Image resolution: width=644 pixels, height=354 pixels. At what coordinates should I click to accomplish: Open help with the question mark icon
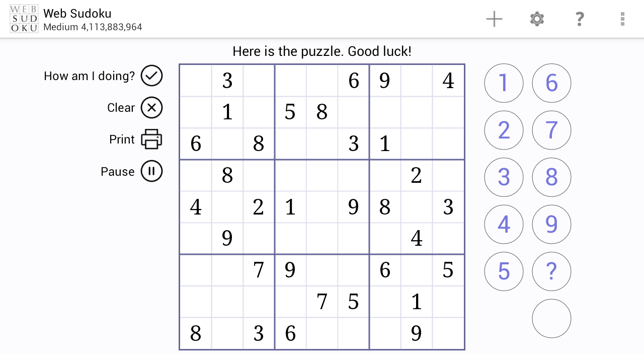pos(579,19)
